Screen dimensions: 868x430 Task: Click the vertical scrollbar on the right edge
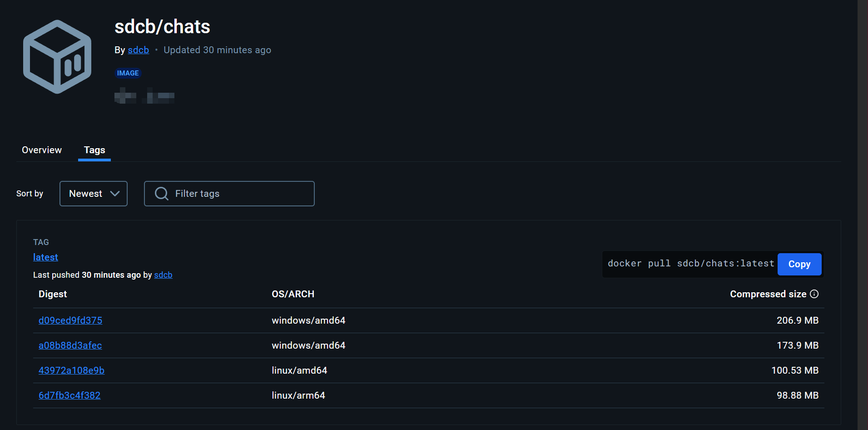click(x=863, y=215)
